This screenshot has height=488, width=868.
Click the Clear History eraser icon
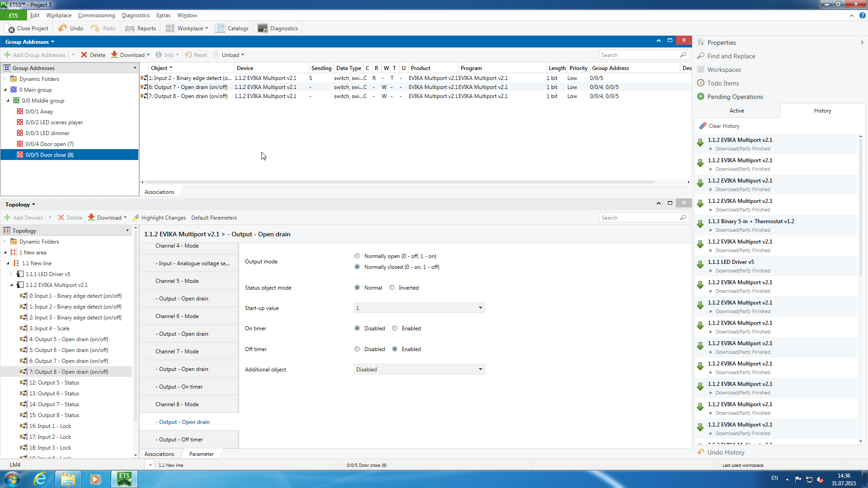pos(703,126)
